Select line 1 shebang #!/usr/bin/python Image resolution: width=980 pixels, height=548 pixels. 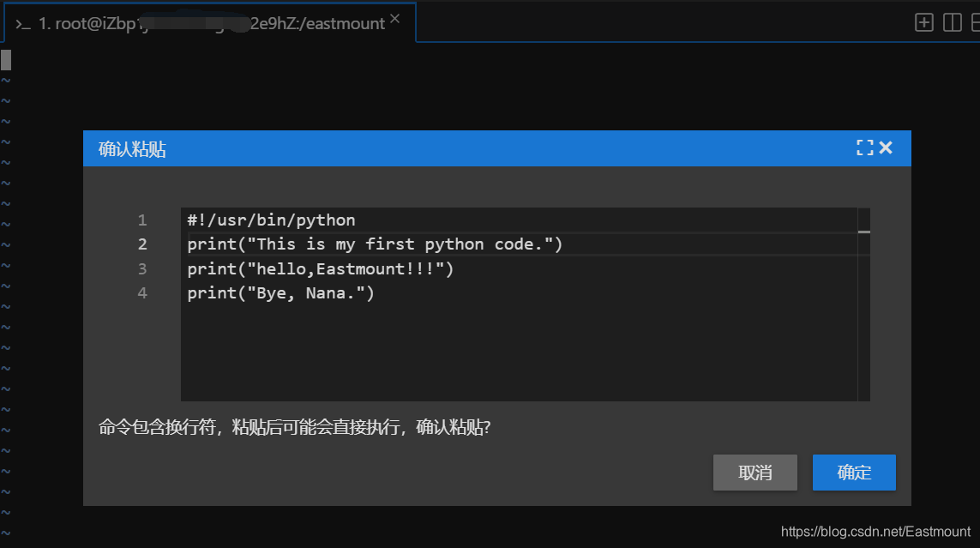pos(271,220)
